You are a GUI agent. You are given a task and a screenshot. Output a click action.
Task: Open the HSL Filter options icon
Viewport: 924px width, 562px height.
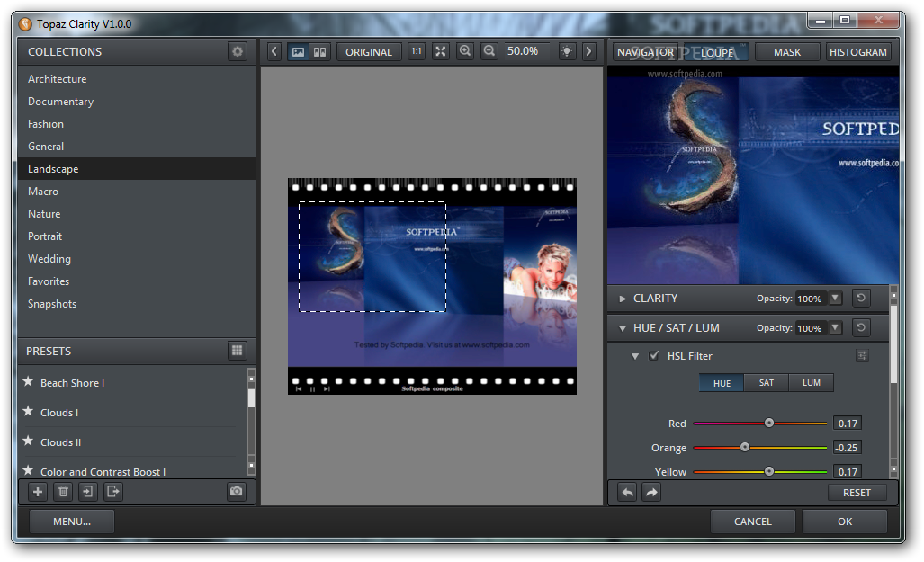[862, 356]
